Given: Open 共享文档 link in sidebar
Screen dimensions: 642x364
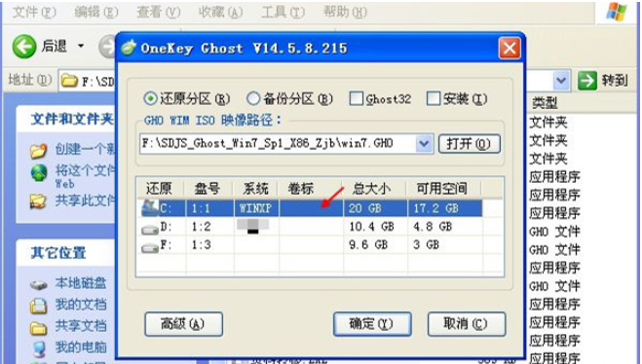Looking at the screenshot, I should pyautogui.click(x=81, y=326).
